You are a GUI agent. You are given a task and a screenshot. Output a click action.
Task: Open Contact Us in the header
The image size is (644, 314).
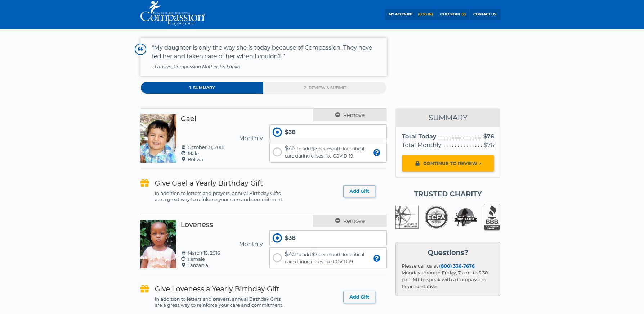(484, 14)
